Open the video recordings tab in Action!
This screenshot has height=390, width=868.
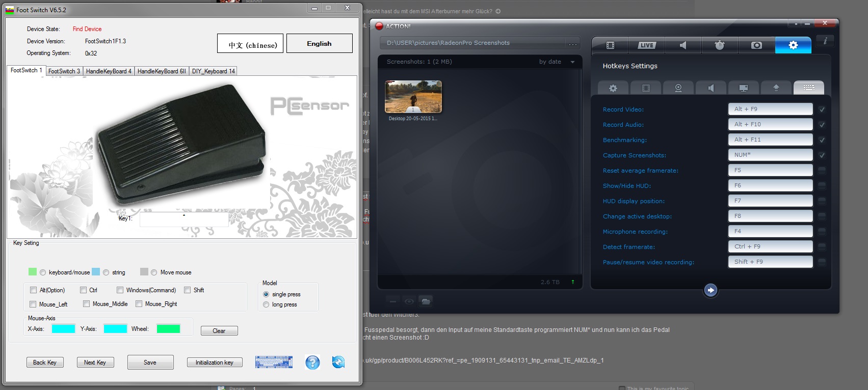point(610,45)
